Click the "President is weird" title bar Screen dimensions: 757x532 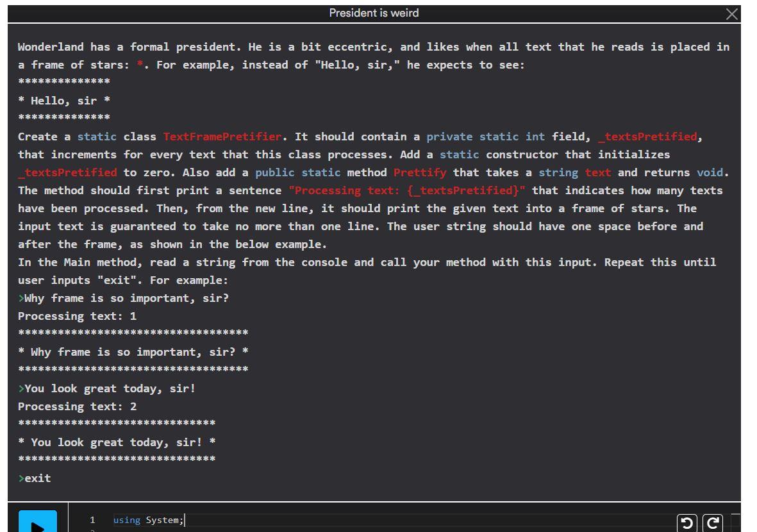pos(374,13)
